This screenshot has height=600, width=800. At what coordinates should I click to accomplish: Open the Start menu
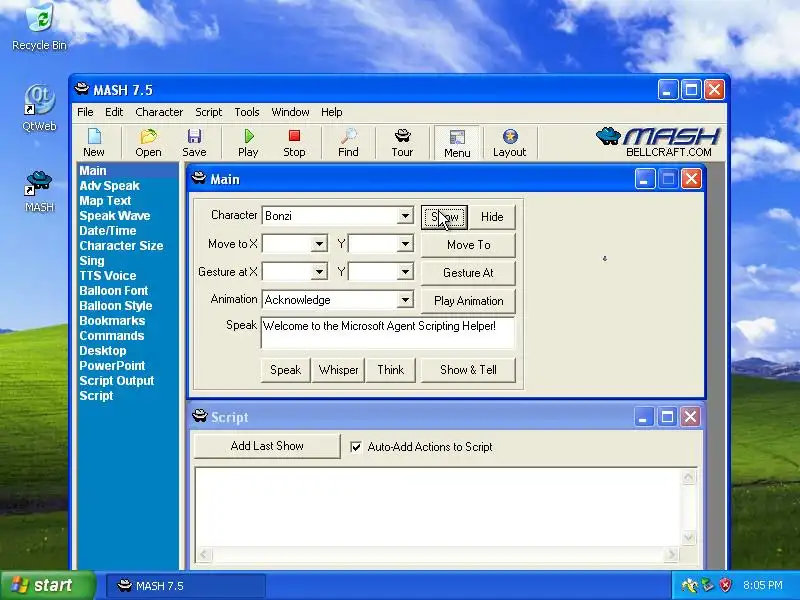click(47, 585)
